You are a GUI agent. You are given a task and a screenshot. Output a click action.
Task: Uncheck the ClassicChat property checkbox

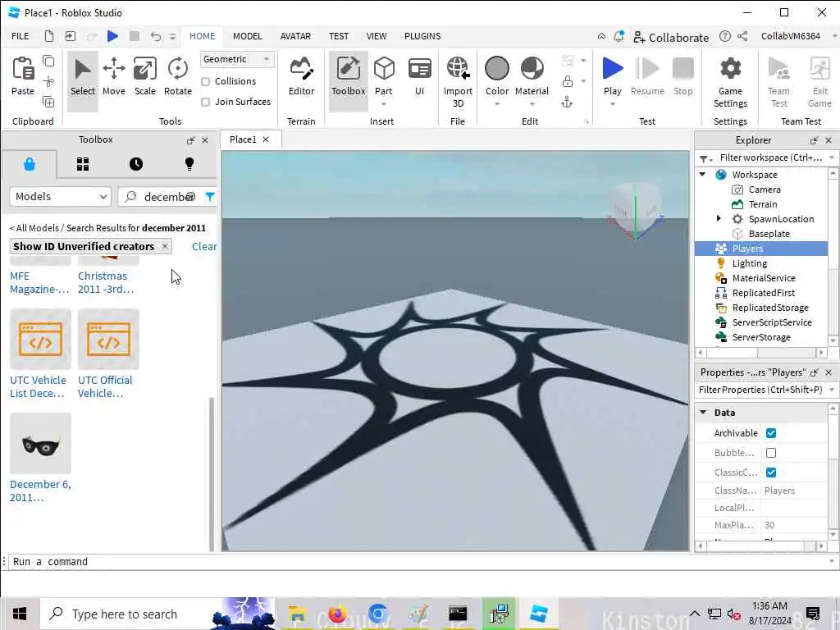(771, 472)
